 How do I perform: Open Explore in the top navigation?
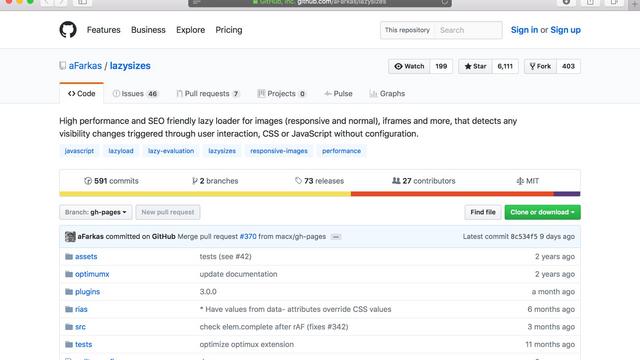point(191,30)
